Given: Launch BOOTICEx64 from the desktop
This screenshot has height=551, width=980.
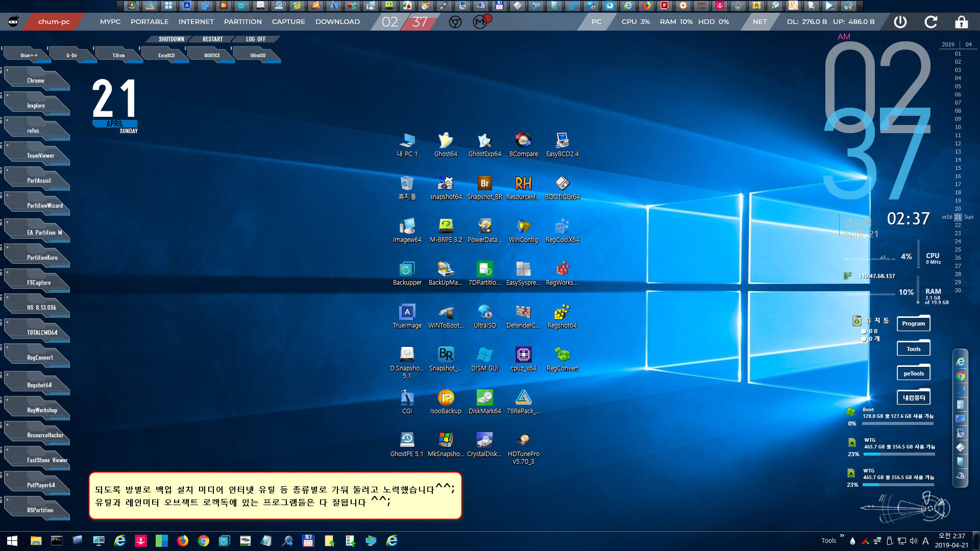Looking at the screenshot, I should 562,187.
